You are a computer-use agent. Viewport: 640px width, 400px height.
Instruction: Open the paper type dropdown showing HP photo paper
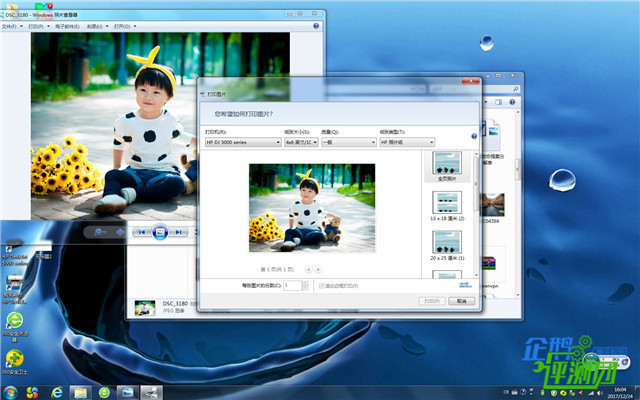[407, 142]
